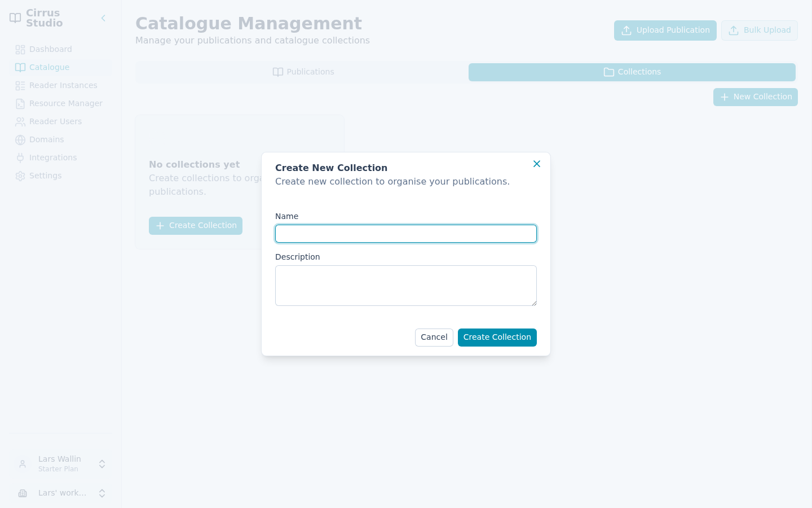The width and height of the screenshot is (812, 508).
Task: Click the Upload Publication button
Action: pos(665,30)
